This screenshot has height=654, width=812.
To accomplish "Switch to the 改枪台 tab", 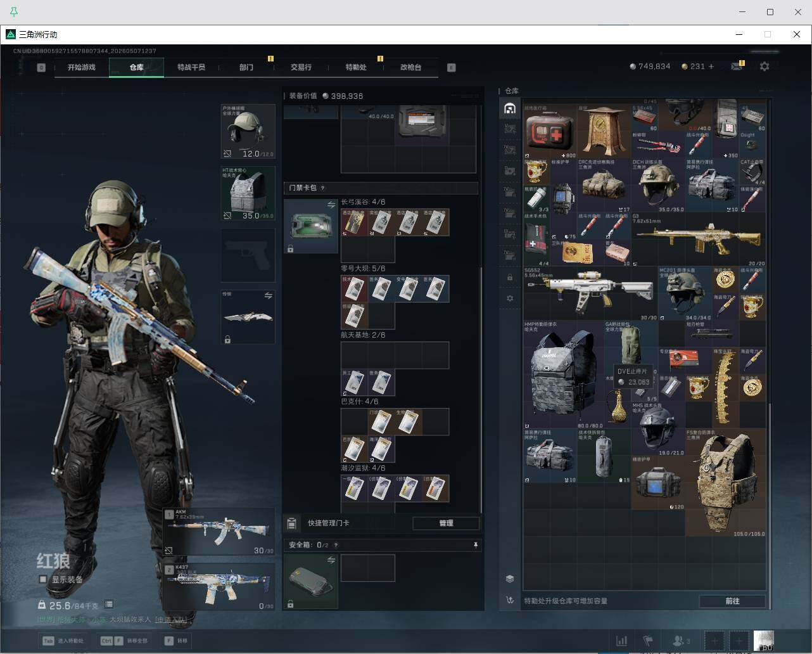I will [x=410, y=67].
